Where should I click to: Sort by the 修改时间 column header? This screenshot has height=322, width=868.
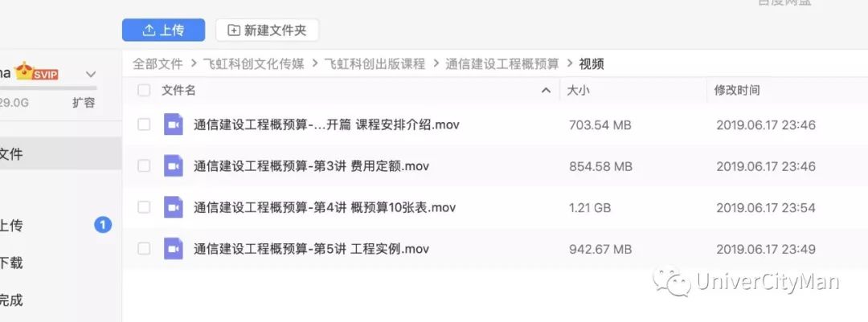point(737,90)
